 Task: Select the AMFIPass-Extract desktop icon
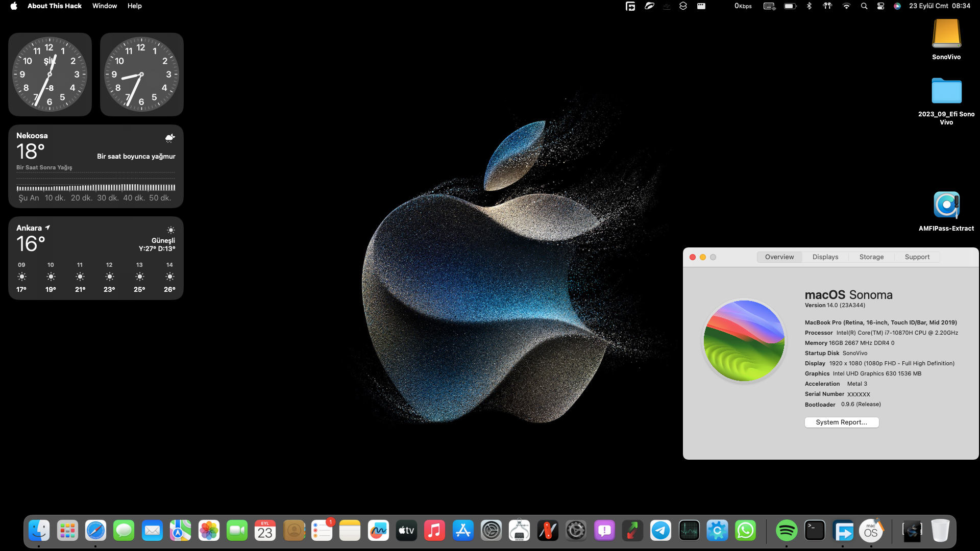coord(946,206)
